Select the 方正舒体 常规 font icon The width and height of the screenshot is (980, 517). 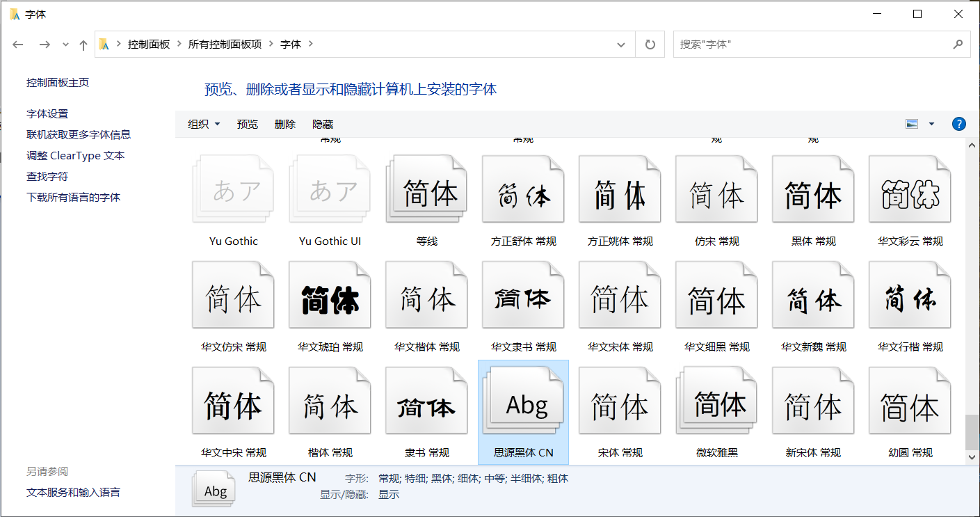point(523,189)
